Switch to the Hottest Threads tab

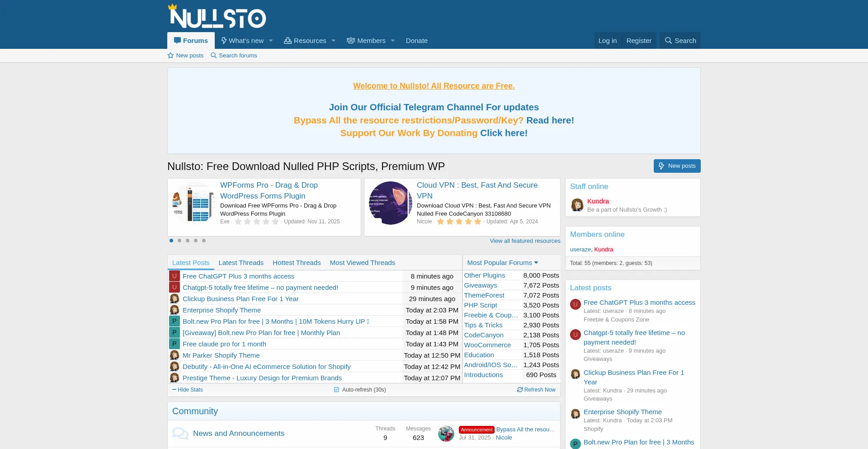[x=297, y=263]
